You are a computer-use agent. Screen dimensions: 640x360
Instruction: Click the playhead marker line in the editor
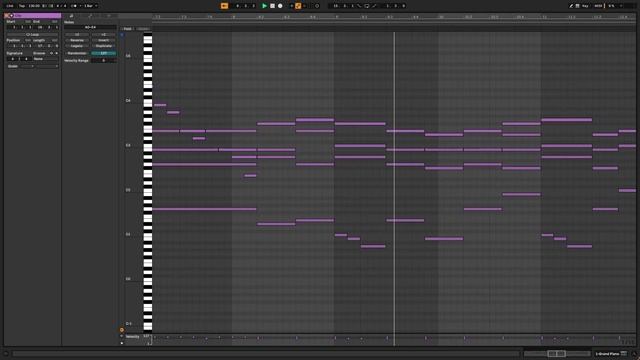point(394,184)
